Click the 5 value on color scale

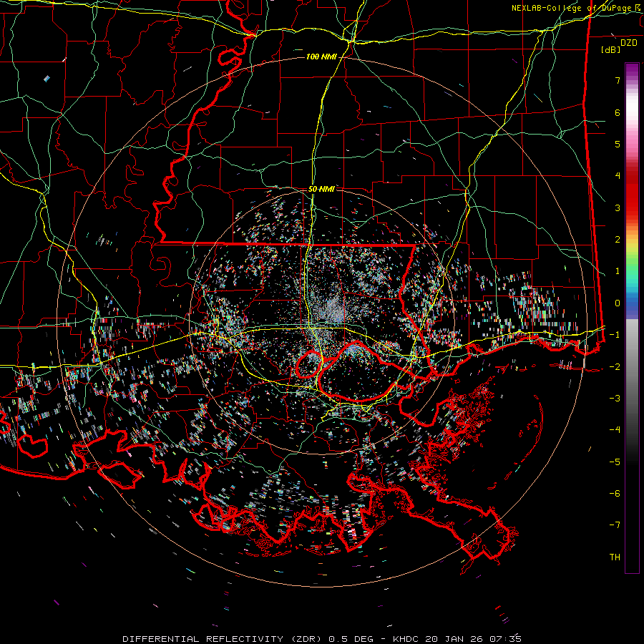[618, 144]
